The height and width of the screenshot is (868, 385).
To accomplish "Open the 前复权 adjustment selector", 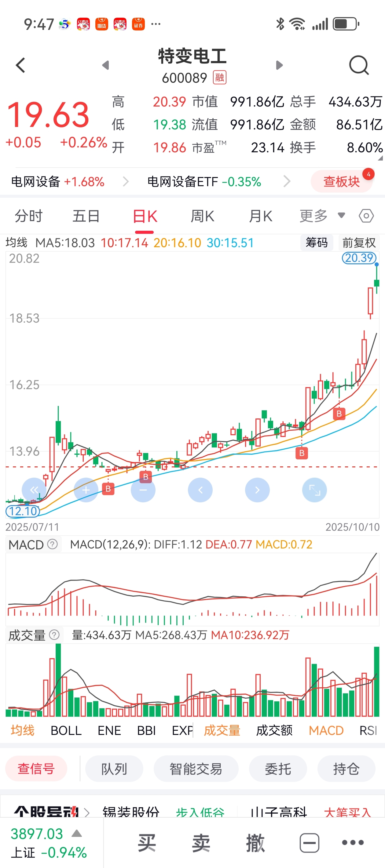I will tap(359, 242).
